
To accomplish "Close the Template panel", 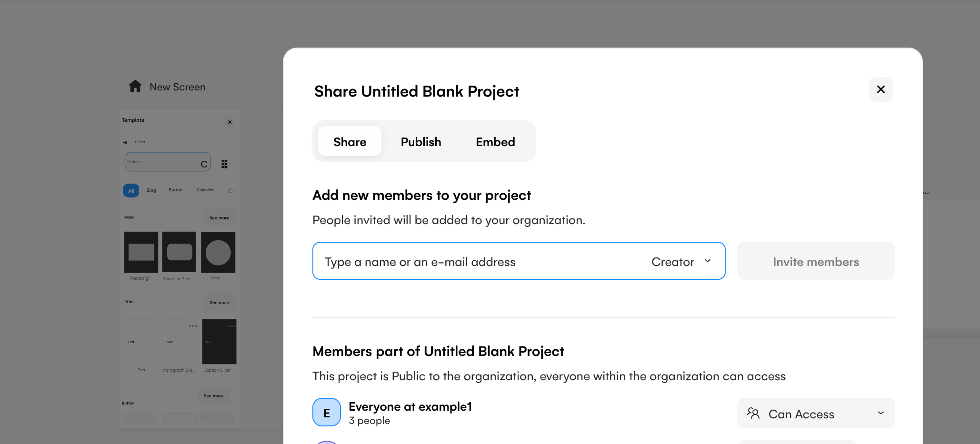I will click(230, 122).
